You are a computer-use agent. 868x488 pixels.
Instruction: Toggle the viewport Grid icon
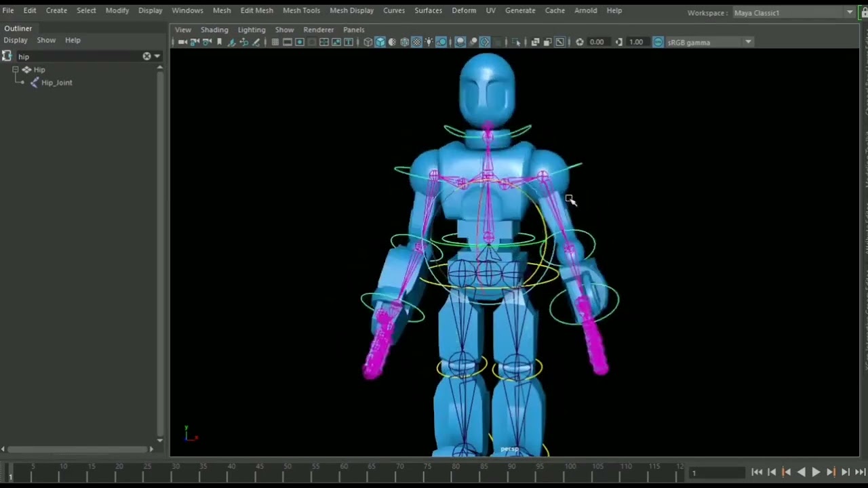(275, 42)
